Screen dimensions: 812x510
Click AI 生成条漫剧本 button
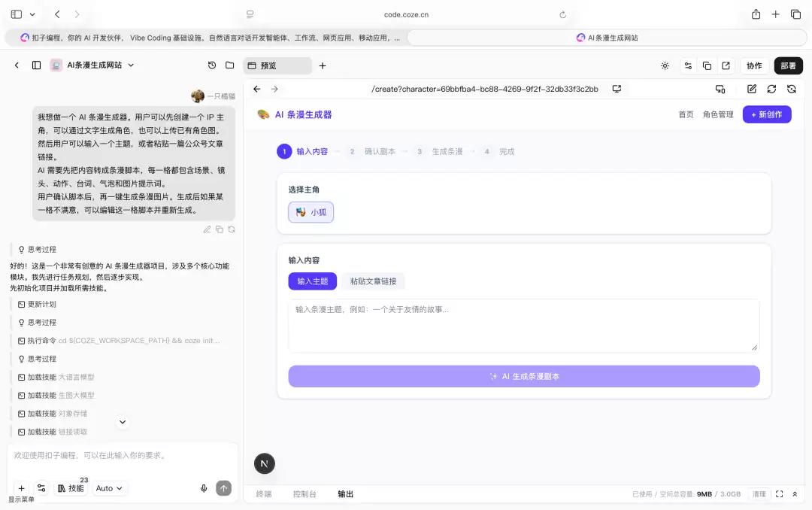pyautogui.click(x=523, y=376)
